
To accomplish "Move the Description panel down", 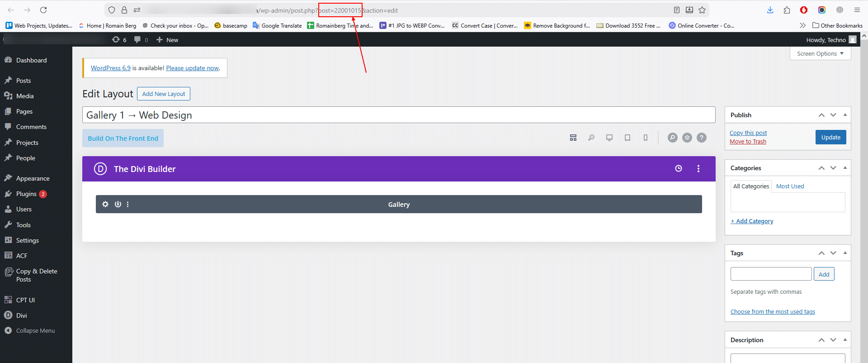I will (x=833, y=340).
